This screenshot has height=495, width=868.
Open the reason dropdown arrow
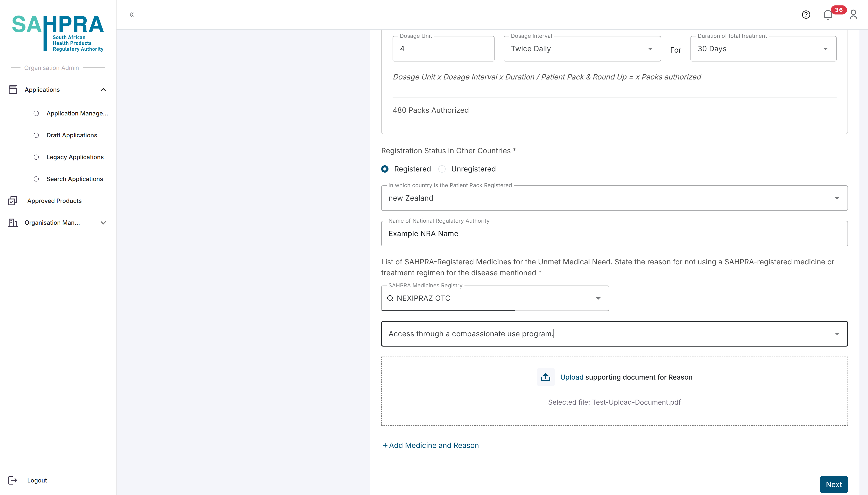click(837, 334)
